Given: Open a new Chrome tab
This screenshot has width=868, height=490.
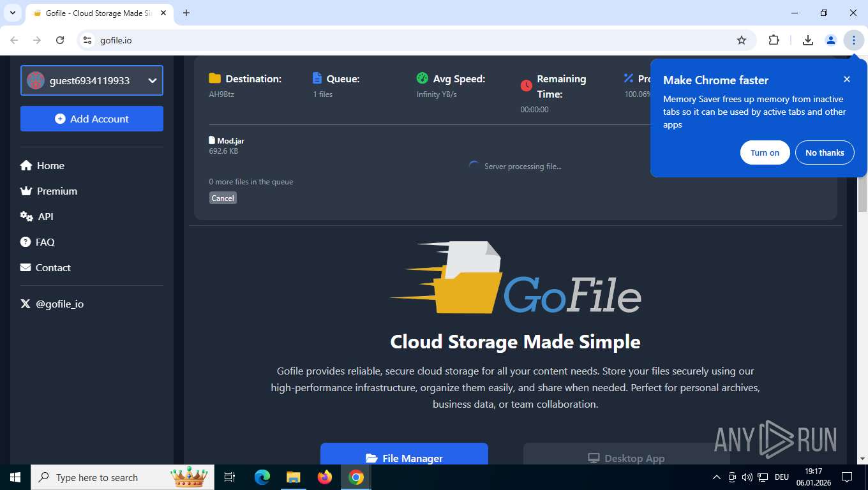Looking at the screenshot, I should point(186,13).
